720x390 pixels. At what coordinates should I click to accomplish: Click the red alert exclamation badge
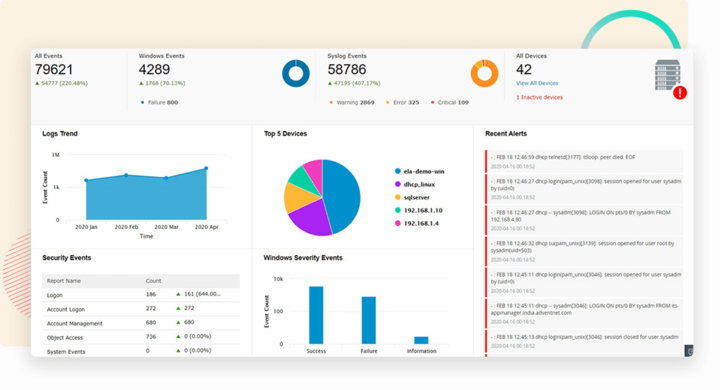click(680, 93)
